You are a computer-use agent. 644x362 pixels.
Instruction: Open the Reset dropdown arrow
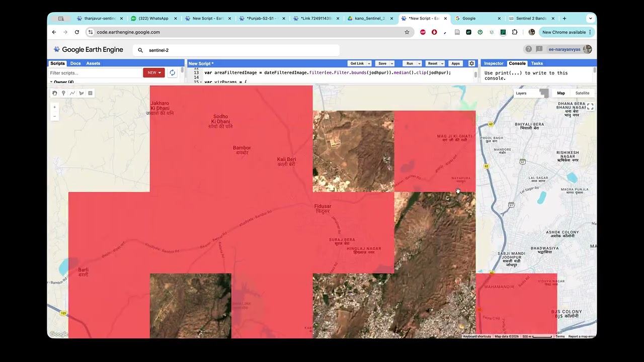(442, 64)
